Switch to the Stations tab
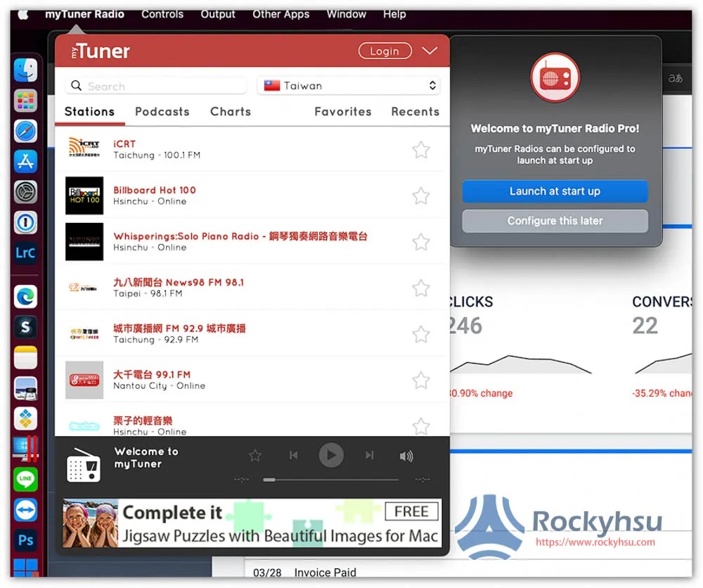The image size is (703, 588). click(x=90, y=112)
